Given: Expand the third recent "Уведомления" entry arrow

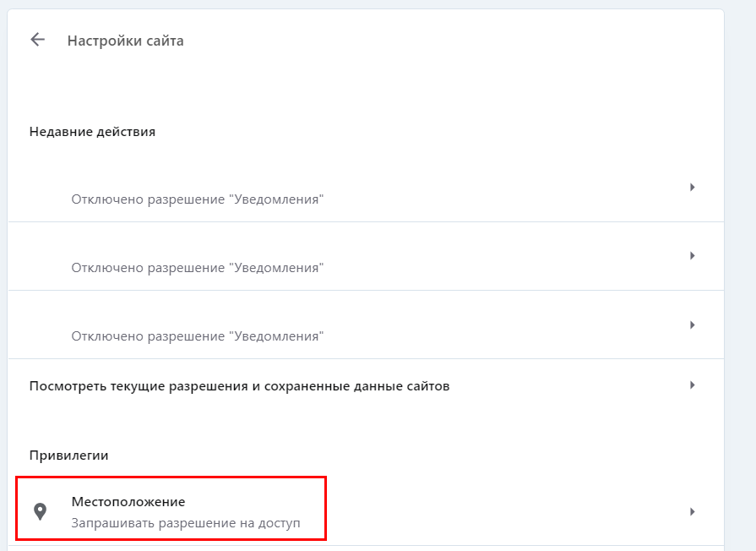Looking at the screenshot, I should [692, 325].
